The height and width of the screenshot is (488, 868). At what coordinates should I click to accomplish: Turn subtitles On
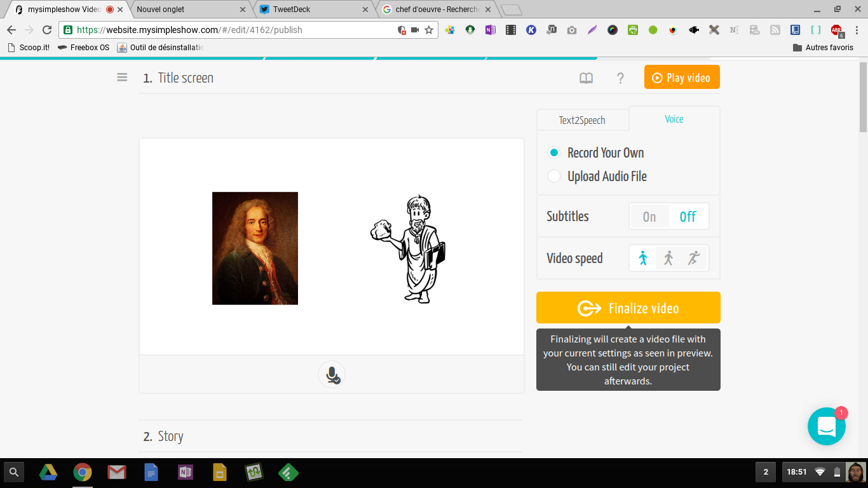[x=649, y=217]
